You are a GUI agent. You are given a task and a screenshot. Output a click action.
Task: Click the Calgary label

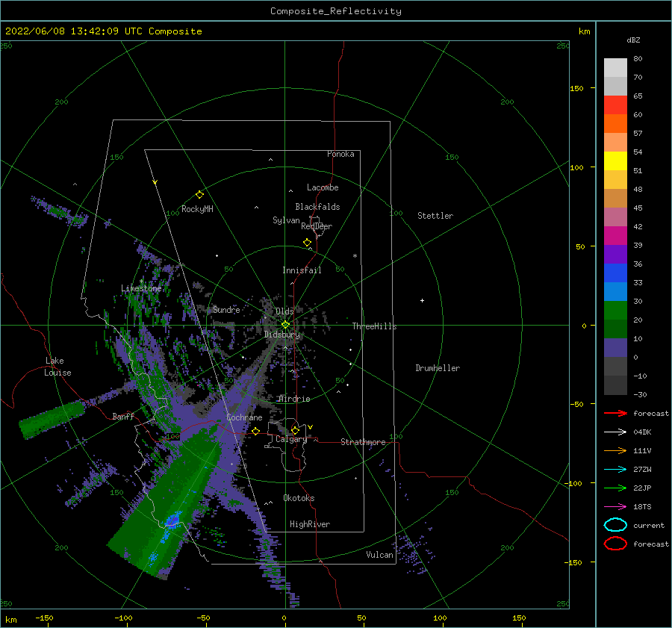pyautogui.click(x=291, y=439)
